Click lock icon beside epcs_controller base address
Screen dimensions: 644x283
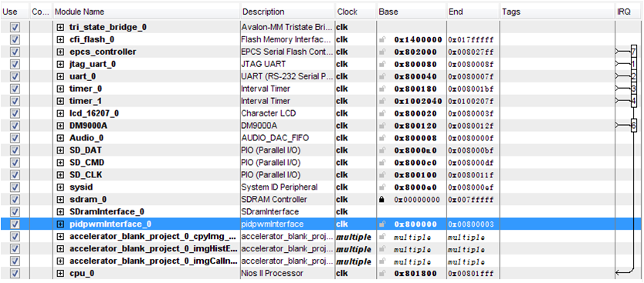(x=382, y=52)
